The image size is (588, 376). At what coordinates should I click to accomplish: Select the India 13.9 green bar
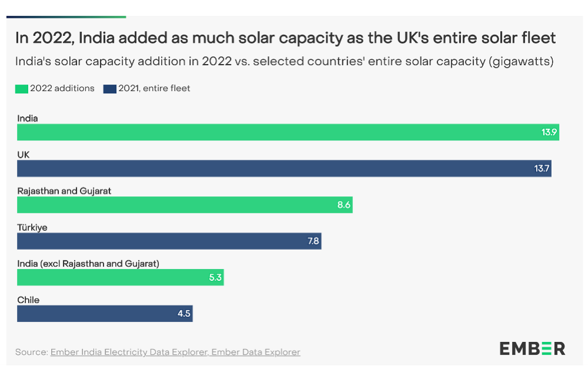coord(288,132)
